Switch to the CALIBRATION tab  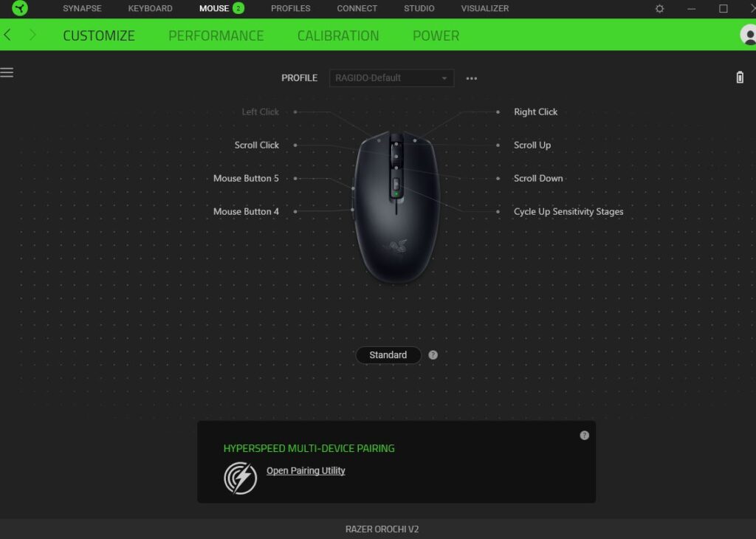[338, 35]
